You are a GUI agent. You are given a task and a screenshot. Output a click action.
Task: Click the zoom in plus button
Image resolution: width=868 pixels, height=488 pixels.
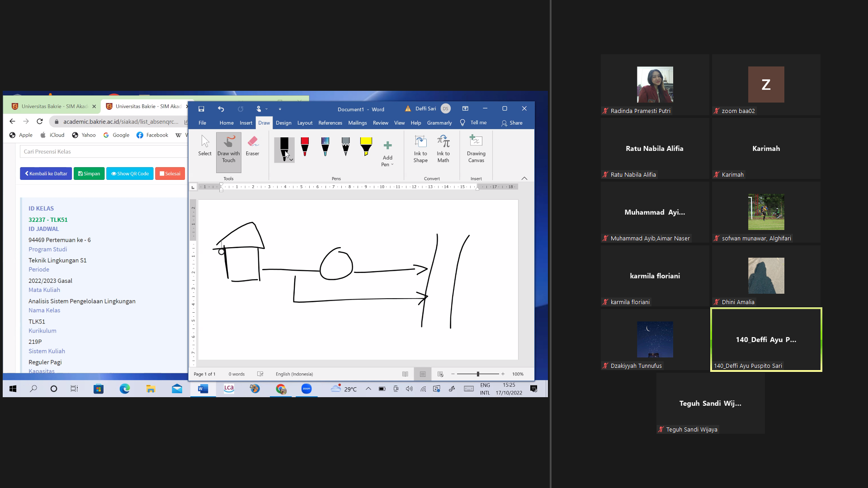click(x=503, y=374)
